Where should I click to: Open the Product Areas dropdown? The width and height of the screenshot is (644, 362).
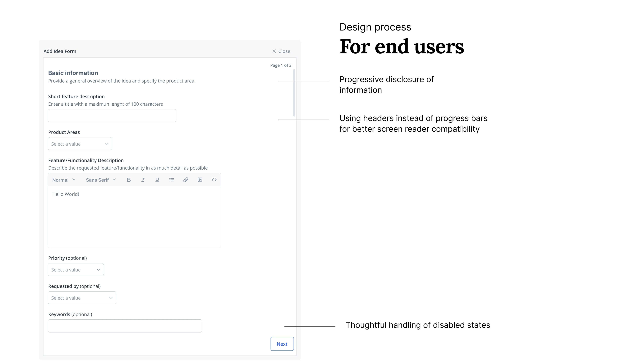[80, 144]
